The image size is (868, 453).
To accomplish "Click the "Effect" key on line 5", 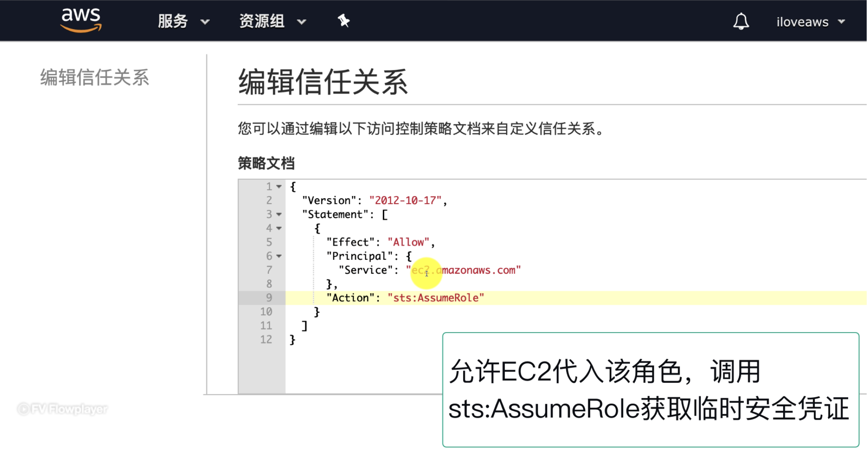I will point(350,242).
